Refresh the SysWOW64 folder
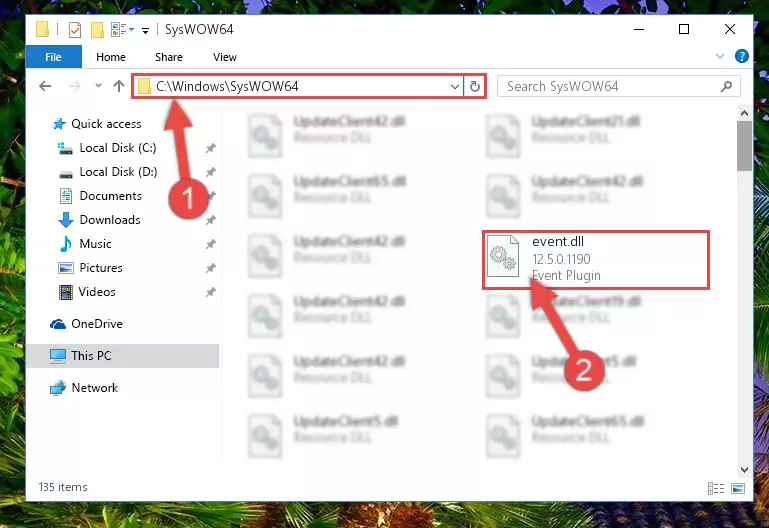 474,87
